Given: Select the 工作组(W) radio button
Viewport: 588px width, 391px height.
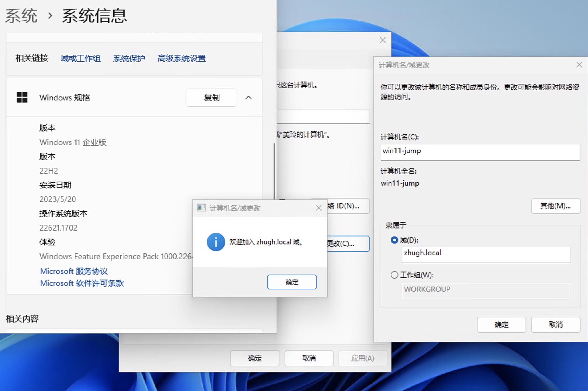Looking at the screenshot, I should [394, 275].
